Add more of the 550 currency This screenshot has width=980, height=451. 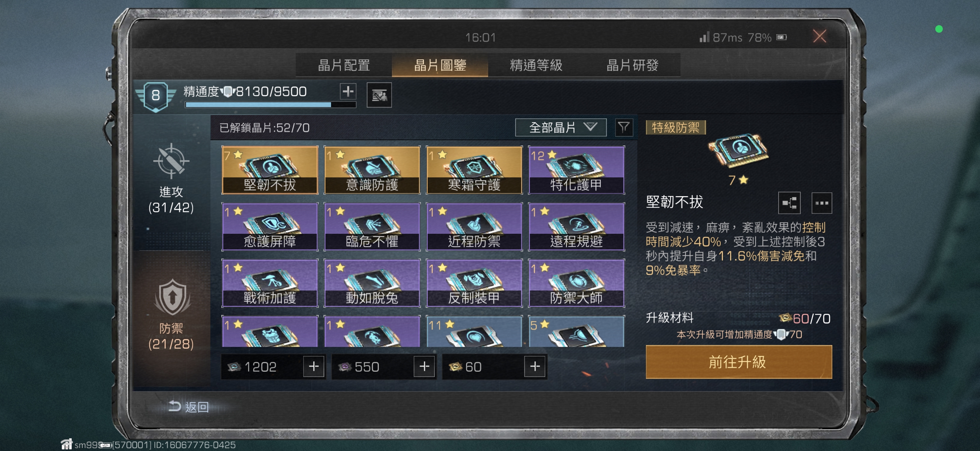pos(424,366)
